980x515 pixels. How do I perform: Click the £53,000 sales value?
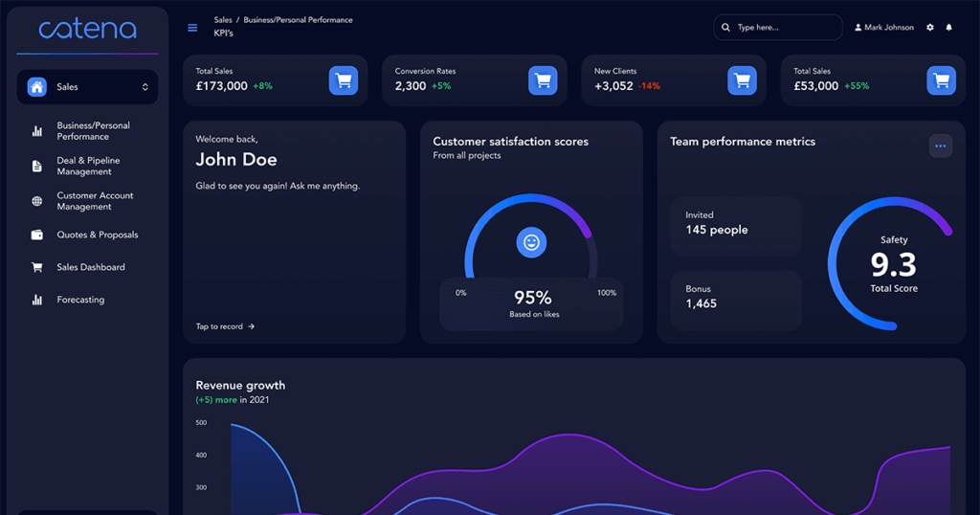(816, 86)
